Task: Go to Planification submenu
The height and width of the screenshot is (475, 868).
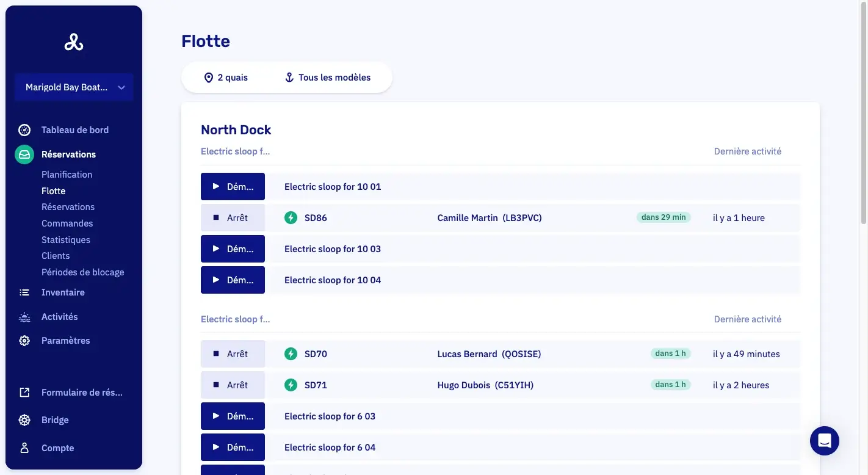Action: point(67,175)
